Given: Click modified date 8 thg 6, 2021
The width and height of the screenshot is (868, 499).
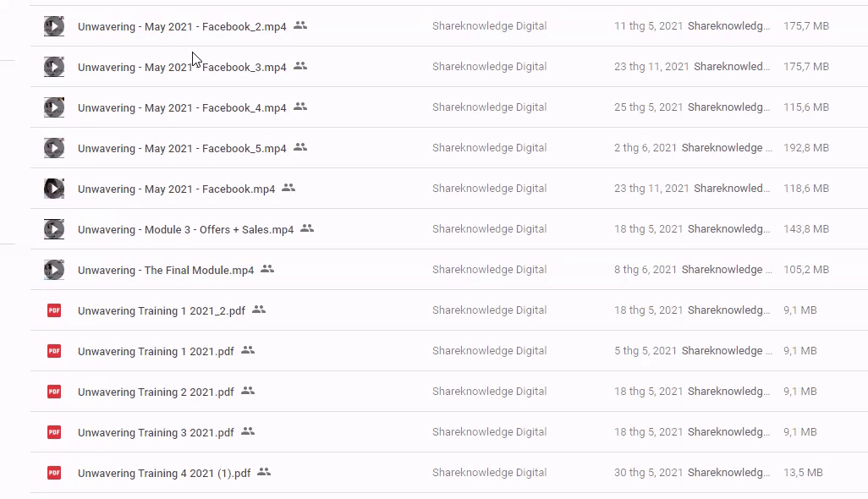Looking at the screenshot, I should [646, 270].
